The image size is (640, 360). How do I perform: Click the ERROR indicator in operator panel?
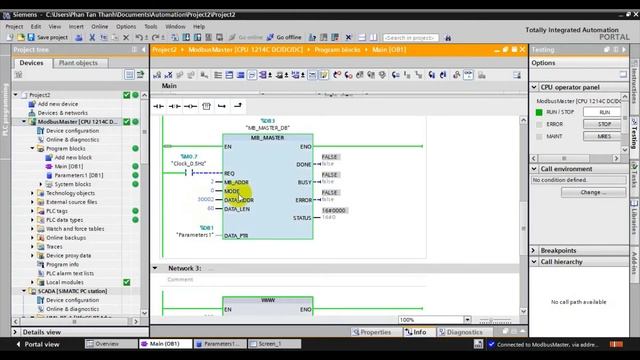coord(539,124)
